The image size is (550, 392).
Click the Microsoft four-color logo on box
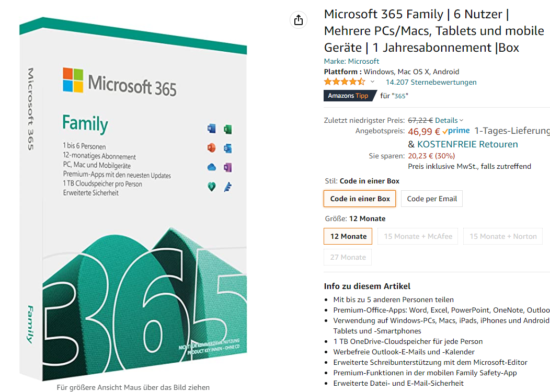73,80
